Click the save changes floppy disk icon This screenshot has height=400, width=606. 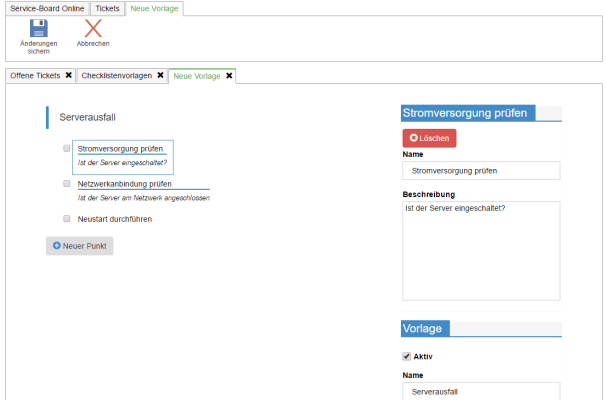pos(39,29)
